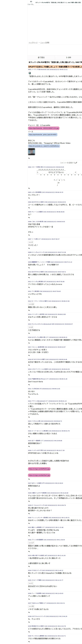Image resolution: width=82 pixels, height=644 pixels.
Task: Open the blurred video thumbnail in post 0001
Action: click(x=32, y=152)
